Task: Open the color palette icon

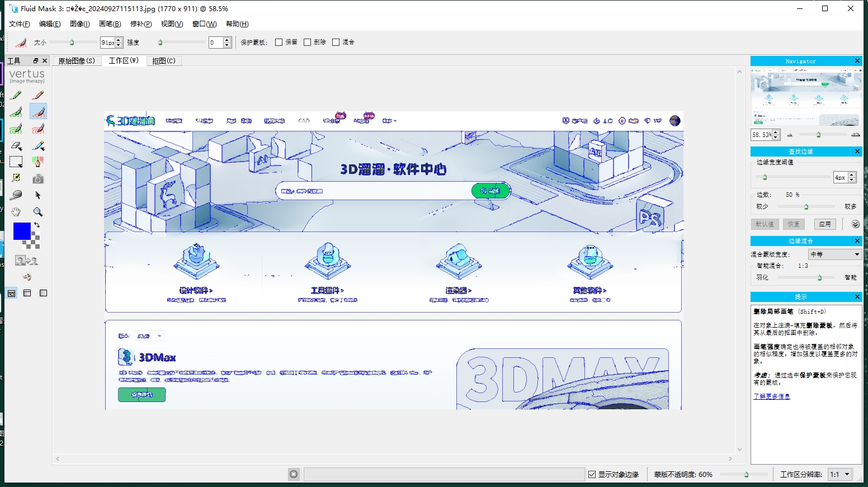Action: 27,277
